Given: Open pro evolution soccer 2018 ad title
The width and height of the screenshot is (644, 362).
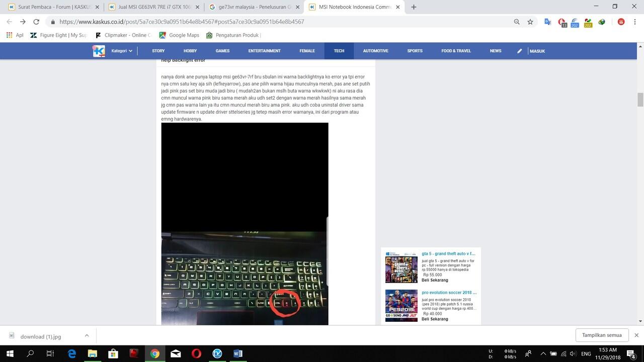Looking at the screenshot, I should 449,293.
